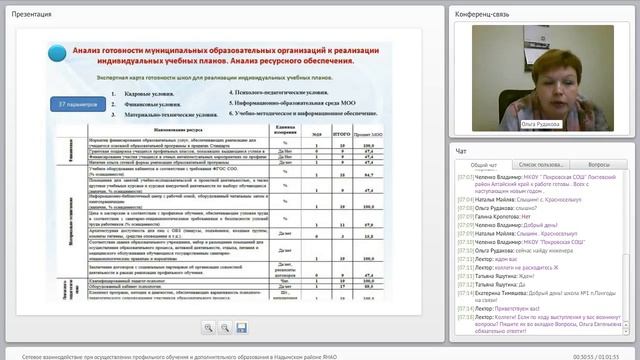Click the chat scrollbar down arrow

(x=626, y=332)
